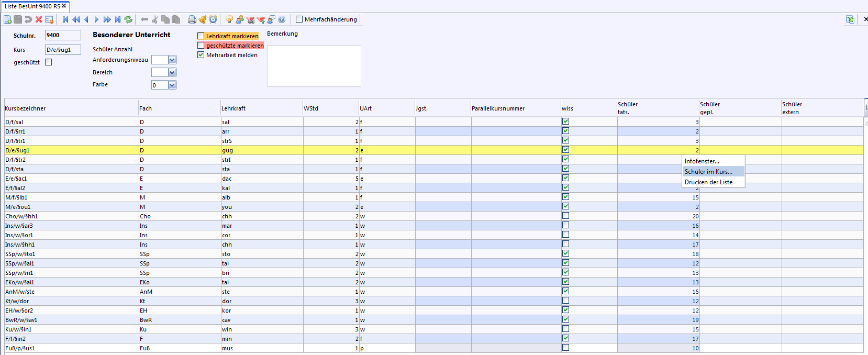Click the Save floppy disk icon
Viewport: 868px width, 355px height.
tap(18, 19)
